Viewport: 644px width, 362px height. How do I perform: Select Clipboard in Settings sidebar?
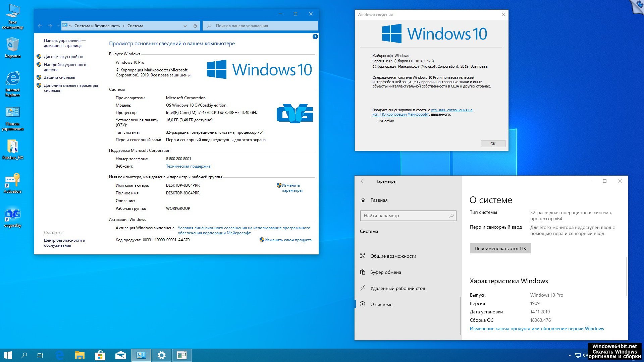(385, 272)
